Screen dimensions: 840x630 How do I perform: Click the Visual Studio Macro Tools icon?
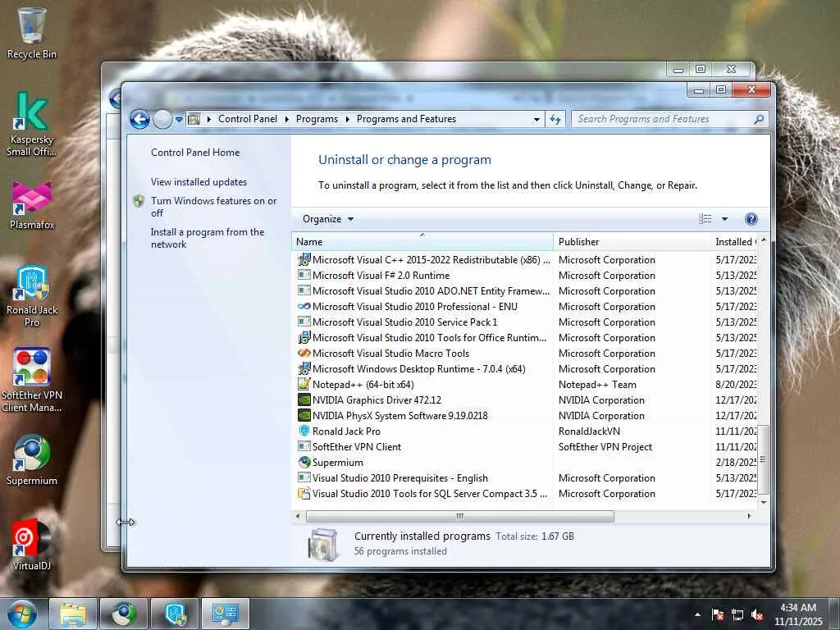(x=304, y=353)
